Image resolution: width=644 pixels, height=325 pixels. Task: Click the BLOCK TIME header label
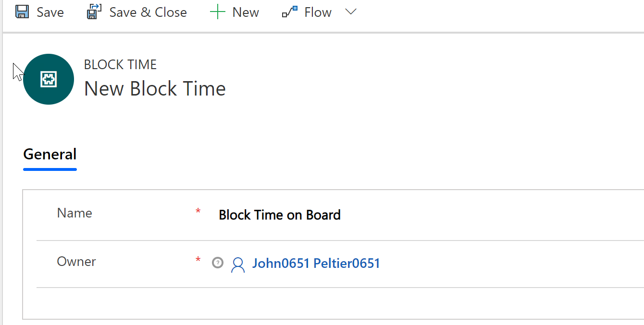point(120,64)
